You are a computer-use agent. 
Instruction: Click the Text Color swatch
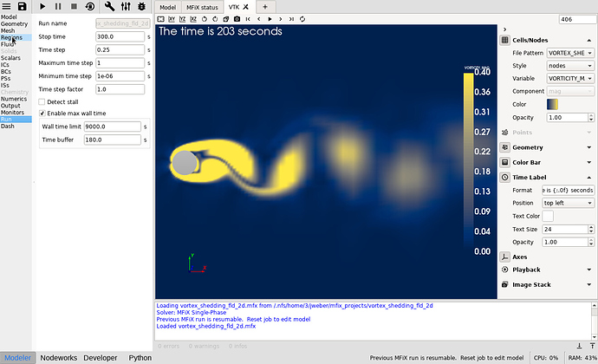coord(549,216)
